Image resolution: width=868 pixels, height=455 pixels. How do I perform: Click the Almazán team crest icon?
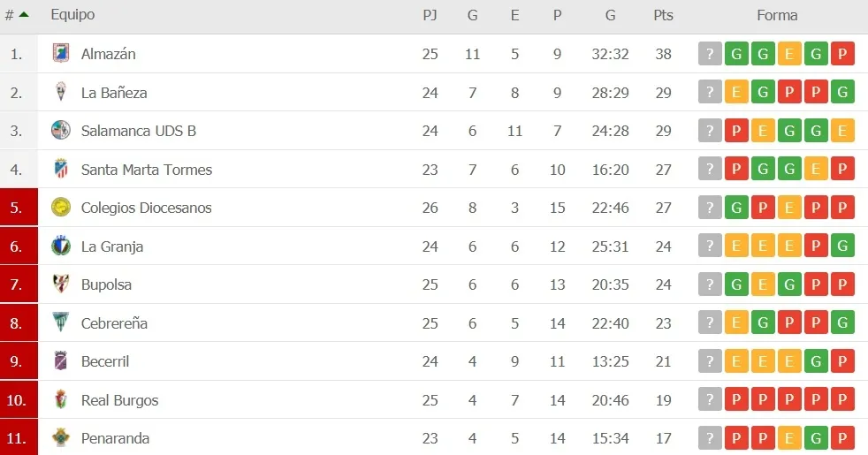coord(60,54)
